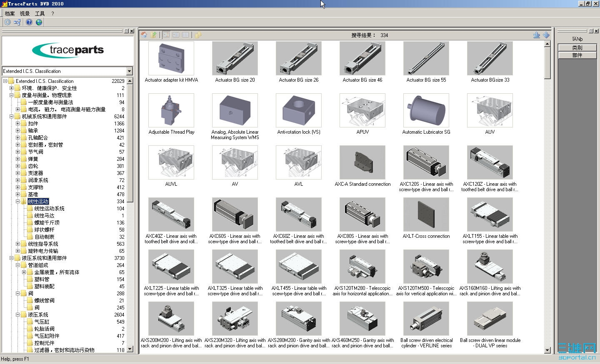Select the 一般度量衡与测量法 tree item

point(50,102)
